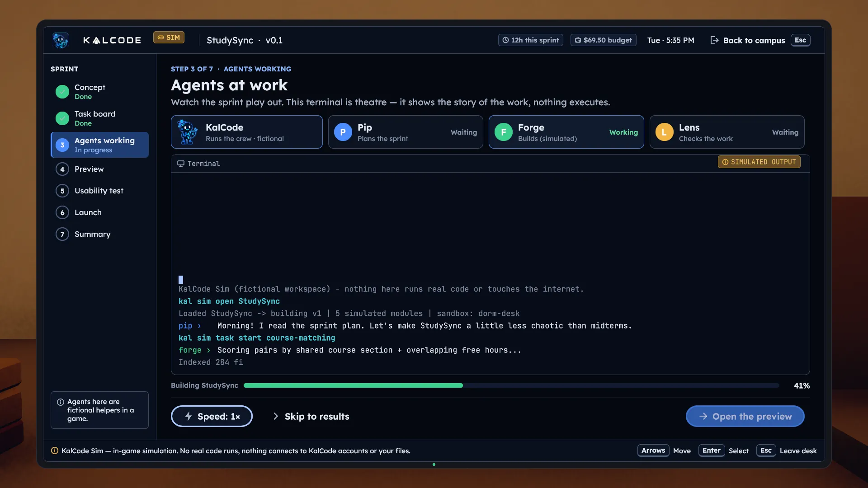Click the Building StudySync progress bar
Screen dimensions: 868x488
pyautogui.click(x=511, y=385)
